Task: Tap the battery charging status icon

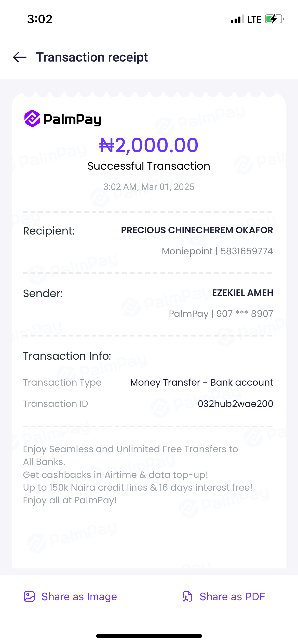Action: point(274,19)
